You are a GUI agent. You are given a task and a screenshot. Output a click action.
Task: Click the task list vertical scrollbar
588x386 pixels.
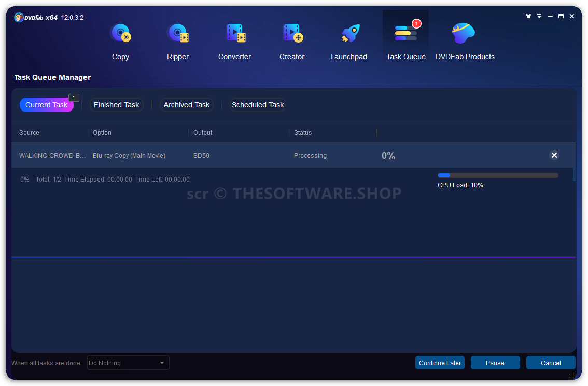[574, 175]
